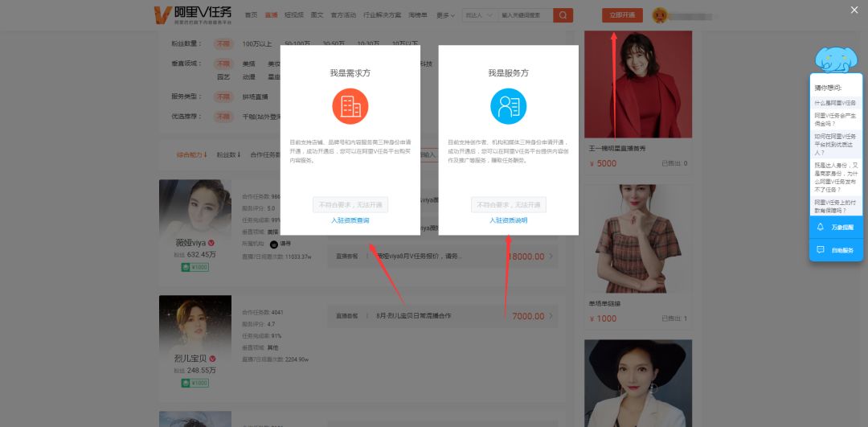Sort by 粉丝数
Viewport: 868px width, 427px height.
[228, 155]
